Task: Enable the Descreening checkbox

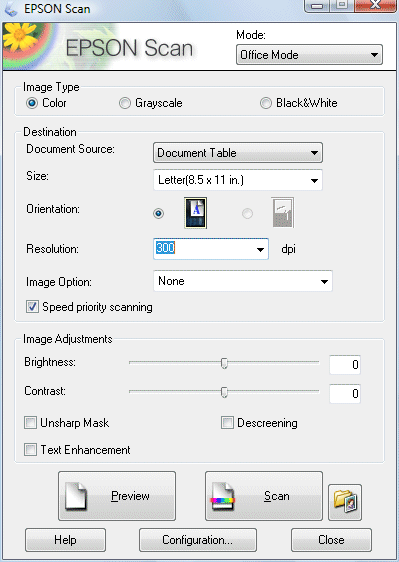Action: tap(227, 423)
